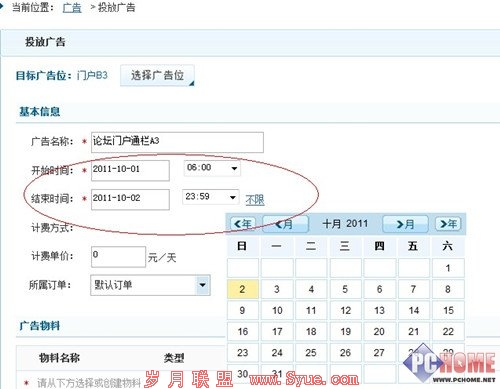Select day 14 in the calendar
Image resolution: width=500 pixels, height=389 pixels.
pyautogui.click(x=413, y=310)
